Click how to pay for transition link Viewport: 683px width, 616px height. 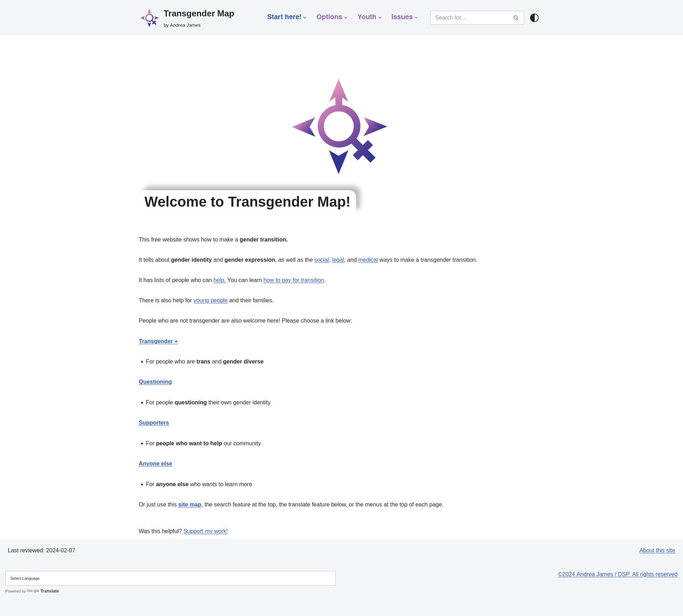pyautogui.click(x=293, y=280)
